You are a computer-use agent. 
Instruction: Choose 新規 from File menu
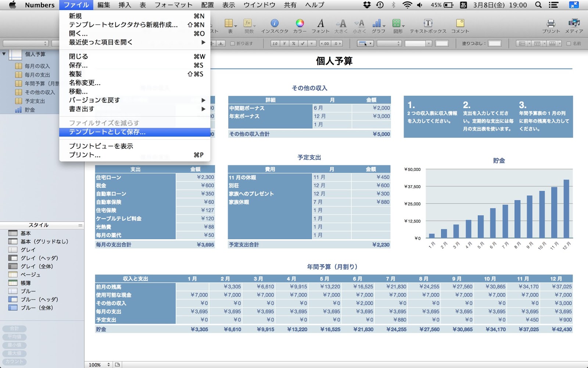(135, 16)
